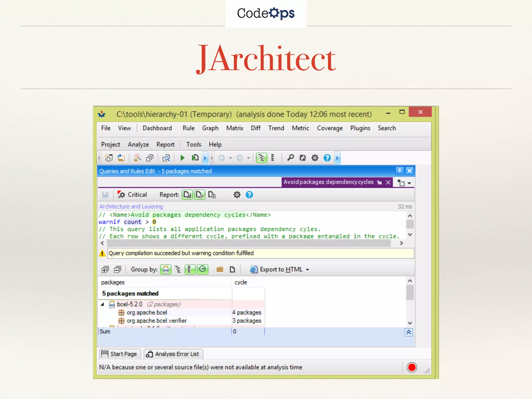
Task: Toggle Group by jar option
Action: 166,269
